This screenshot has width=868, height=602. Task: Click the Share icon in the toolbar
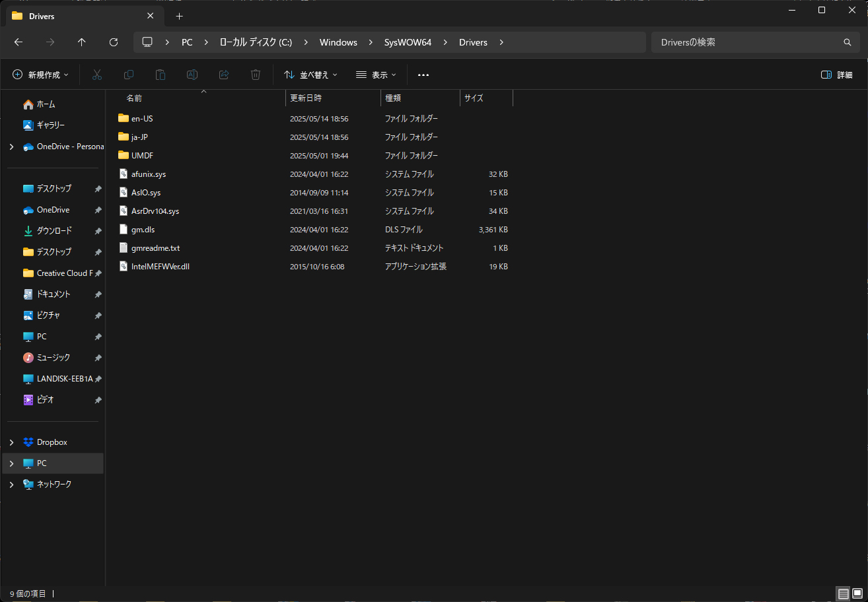tap(224, 75)
